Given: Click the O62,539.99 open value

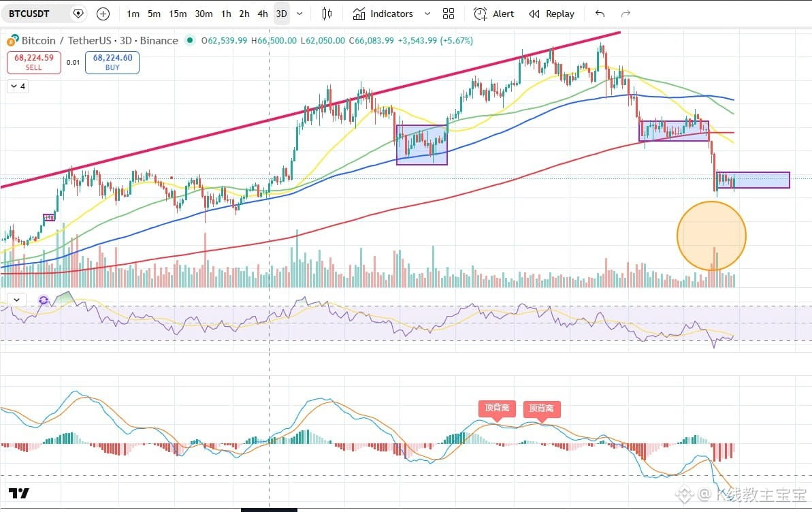Looking at the screenshot, I should [x=224, y=40].
